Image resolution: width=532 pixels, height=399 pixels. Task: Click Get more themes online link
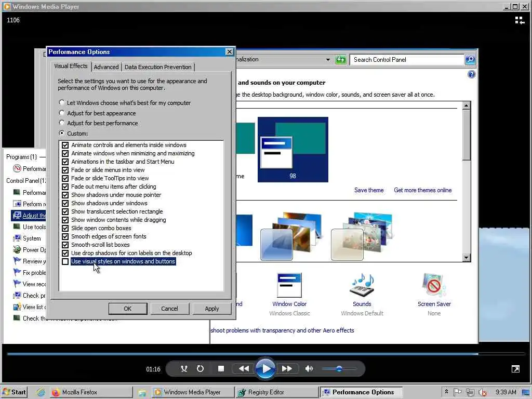point(422,190)
